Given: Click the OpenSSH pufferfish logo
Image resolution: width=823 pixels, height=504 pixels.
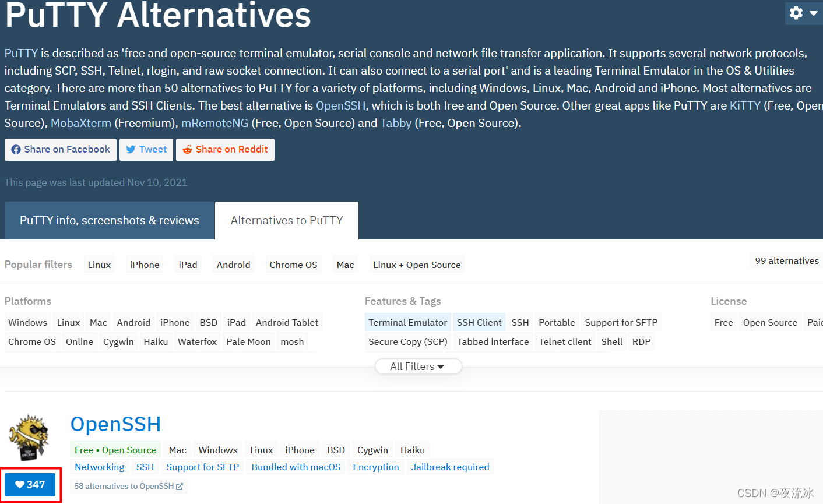Looking at the screenshot, I should 29,438.
